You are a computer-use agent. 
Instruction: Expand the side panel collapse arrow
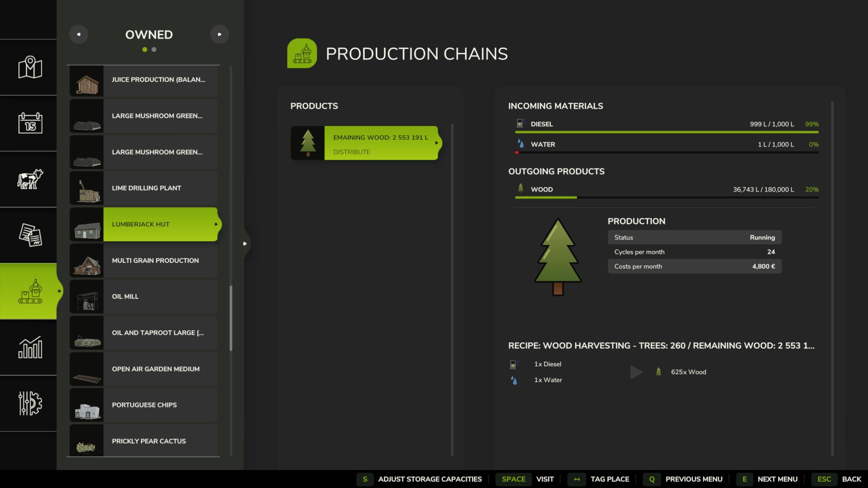point(245,244)
